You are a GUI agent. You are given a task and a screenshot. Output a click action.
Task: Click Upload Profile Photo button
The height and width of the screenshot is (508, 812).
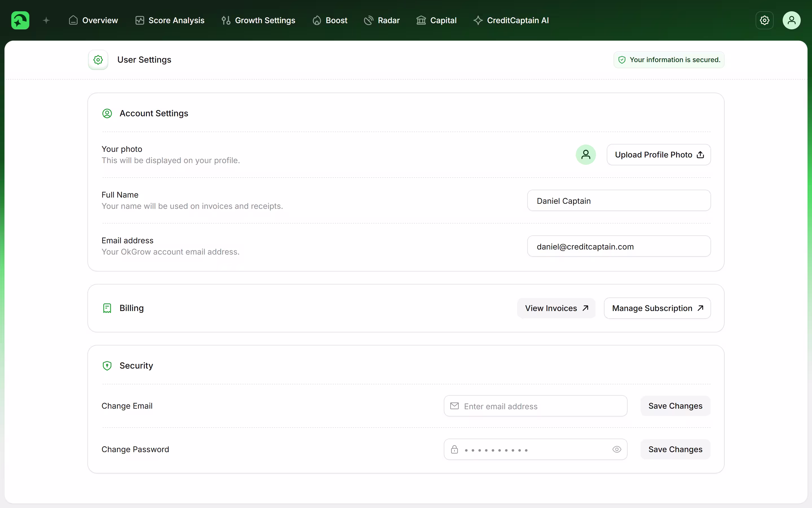659,155
